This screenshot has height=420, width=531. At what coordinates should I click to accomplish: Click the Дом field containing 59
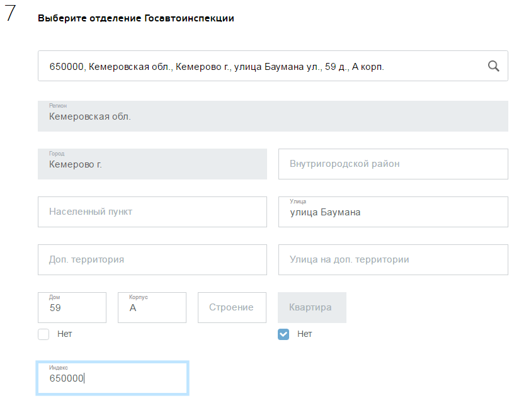[x=72, y=307]
